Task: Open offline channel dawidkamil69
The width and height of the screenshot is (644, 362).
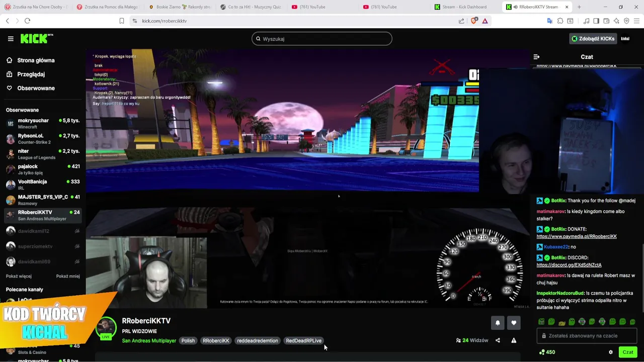Action: tap(43, 261)
